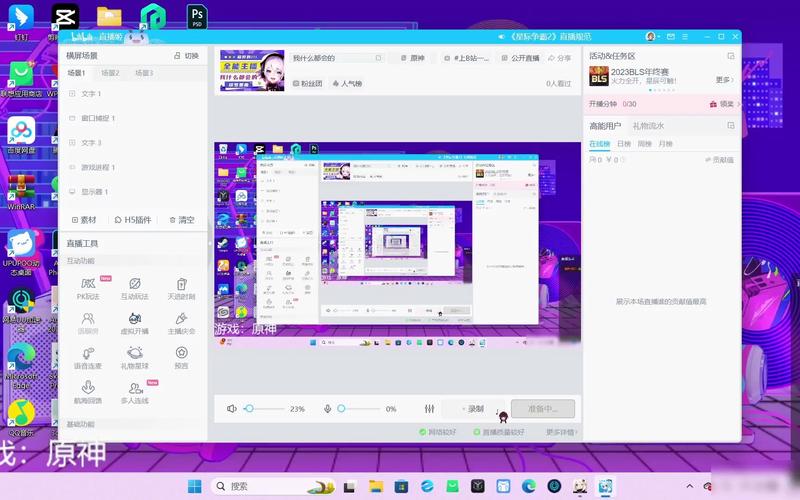Open the 公开直播 visibility selector
800x500 pixels.
(x=520, y=58)
